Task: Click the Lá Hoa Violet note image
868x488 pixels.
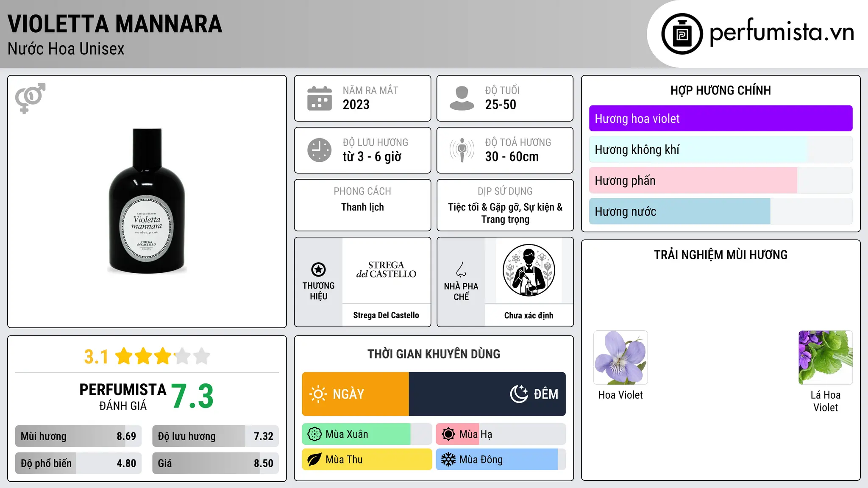Action: (x=826, y=358)
